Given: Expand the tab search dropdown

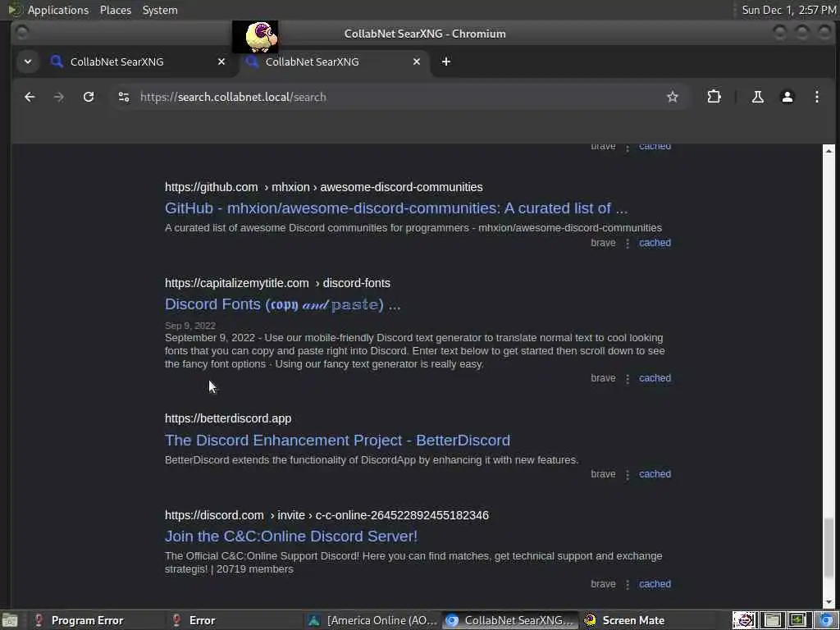Looking at the screenshot, I should coord(28,62).
